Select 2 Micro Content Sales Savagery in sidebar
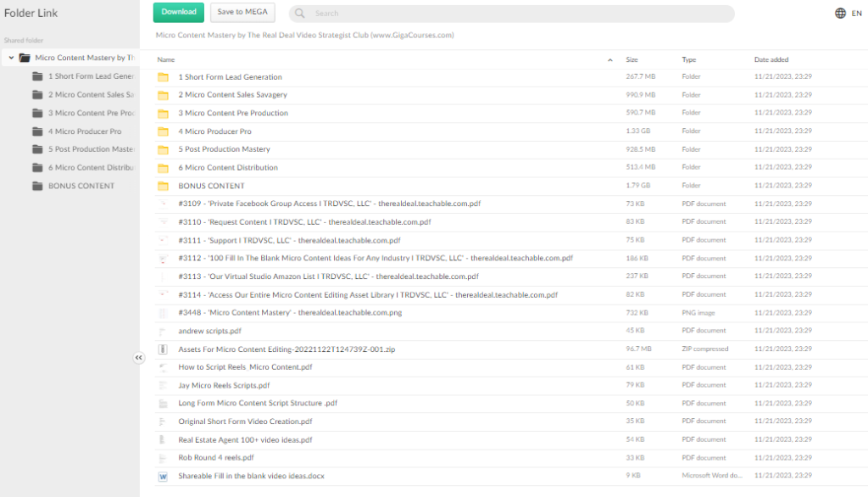 [x=91, y=95]
